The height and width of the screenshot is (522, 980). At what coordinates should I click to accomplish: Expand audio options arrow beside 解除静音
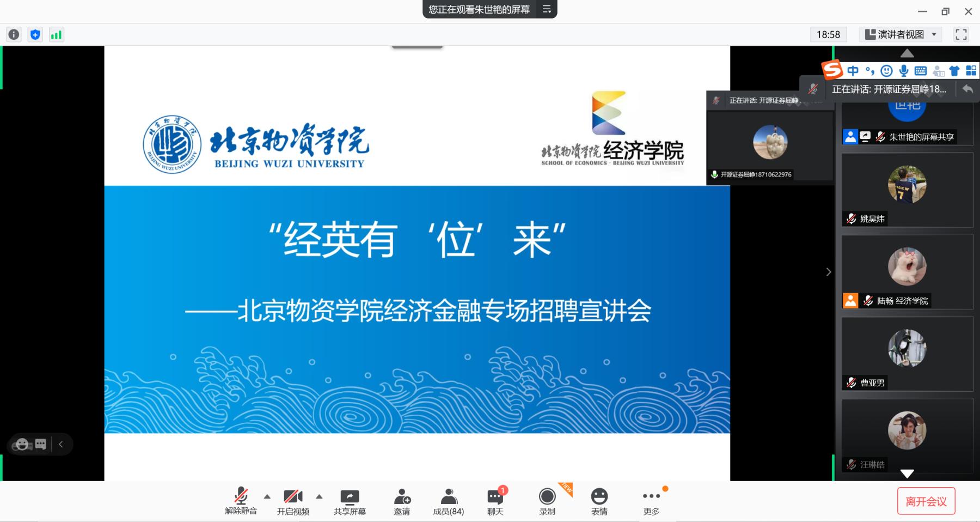click(x=267, y=496)
